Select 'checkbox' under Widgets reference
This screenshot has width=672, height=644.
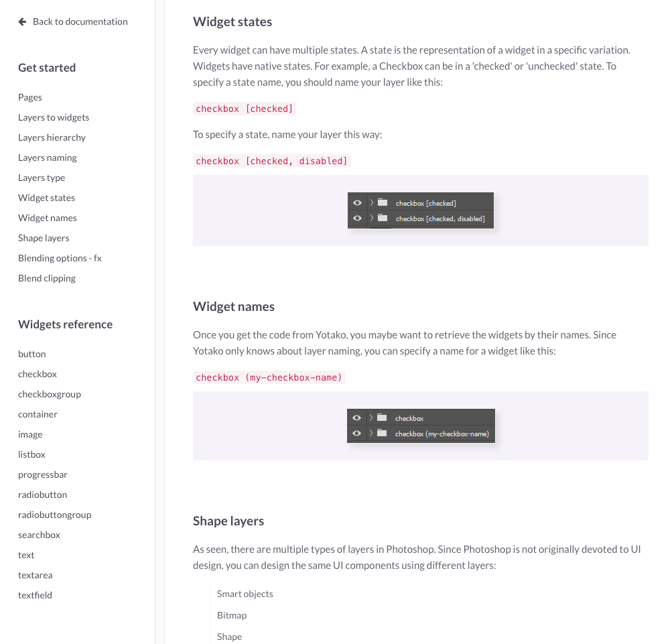point(37,374)
